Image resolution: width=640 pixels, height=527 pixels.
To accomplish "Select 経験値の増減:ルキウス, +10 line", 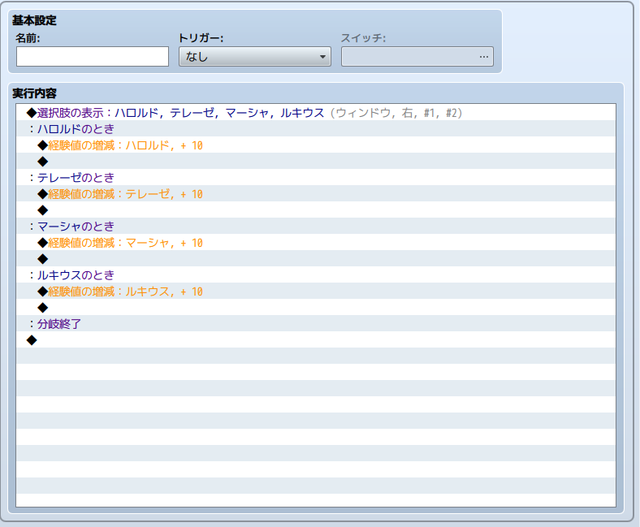I will click(x=316, y=291).
